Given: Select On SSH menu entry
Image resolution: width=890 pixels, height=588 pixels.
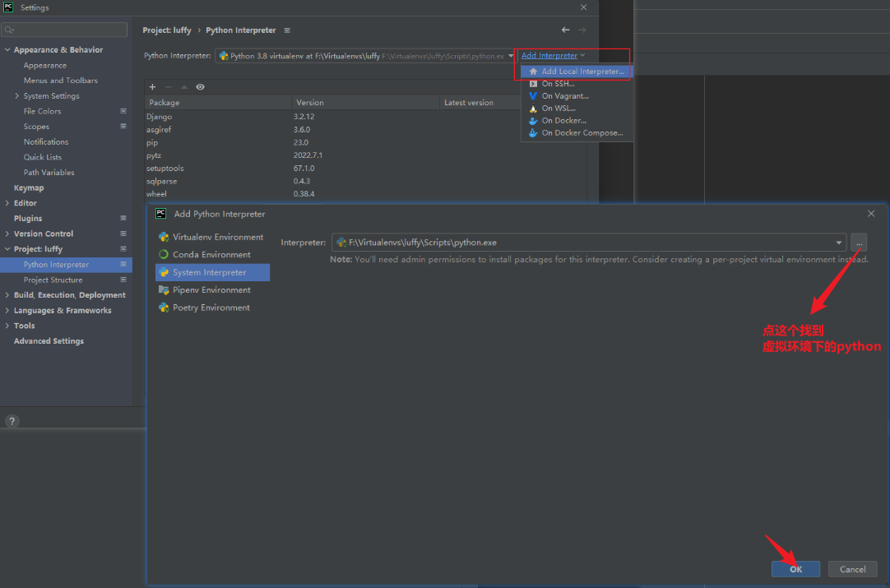Looking at the screenshot, I should pos(577,83).
